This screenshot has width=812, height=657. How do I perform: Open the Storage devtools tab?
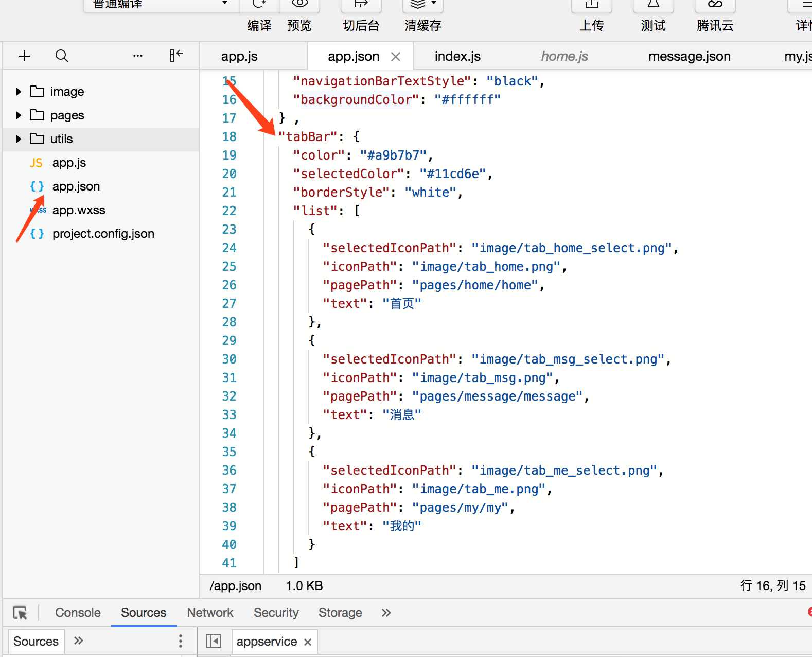(340, 613)
